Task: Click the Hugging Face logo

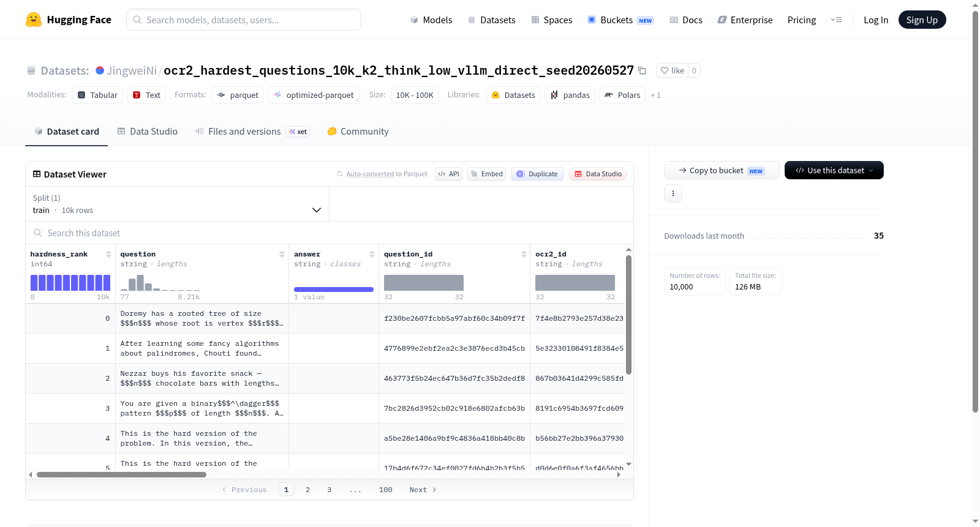Action: click(x=69, y=20)
